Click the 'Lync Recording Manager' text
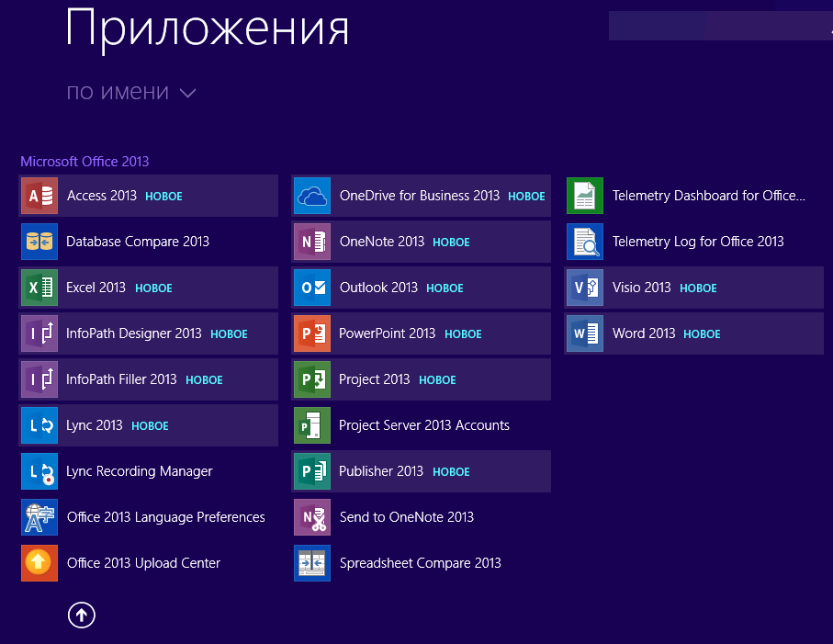Image resolution: width=833 pixels, height=644 pixels. point(140,471)
